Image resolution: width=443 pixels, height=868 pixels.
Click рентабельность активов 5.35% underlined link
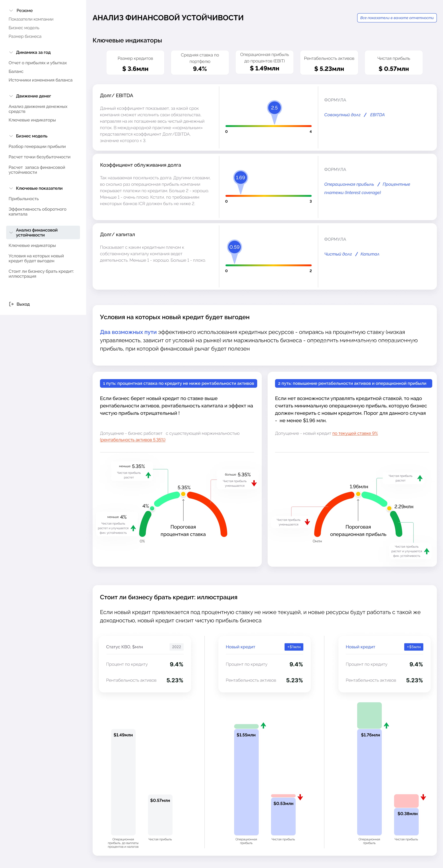[132, 440]
